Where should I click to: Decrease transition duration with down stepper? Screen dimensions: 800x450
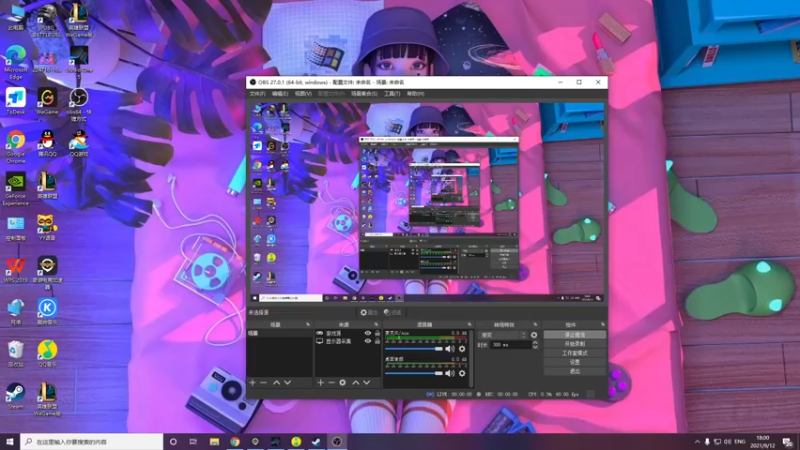click(x=535, y=347)
